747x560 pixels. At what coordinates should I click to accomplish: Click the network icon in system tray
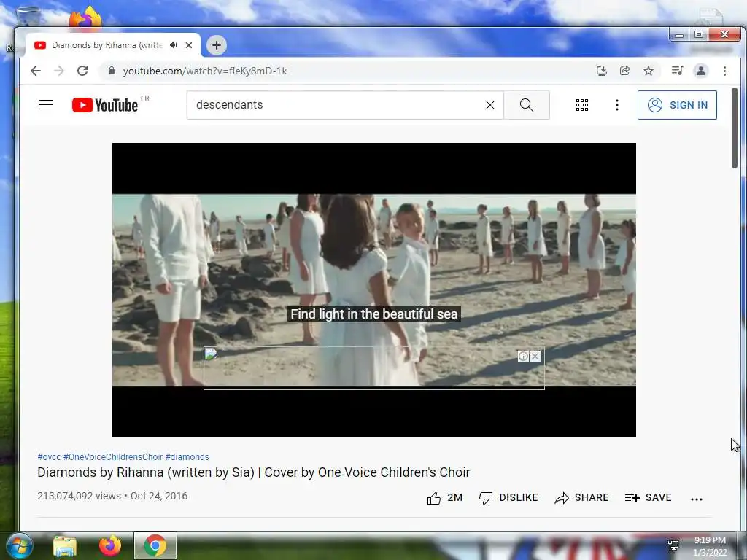673,545
